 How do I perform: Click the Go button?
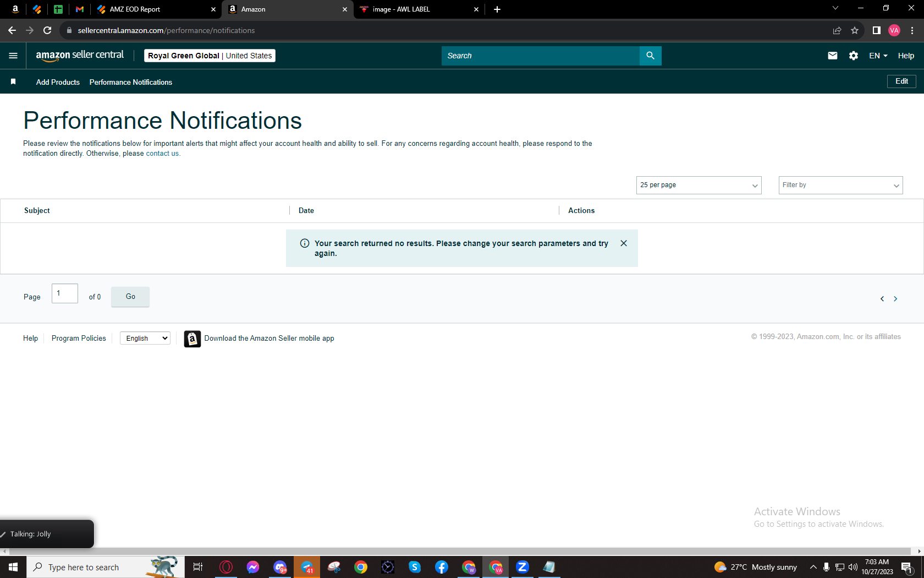coord(130,297)
